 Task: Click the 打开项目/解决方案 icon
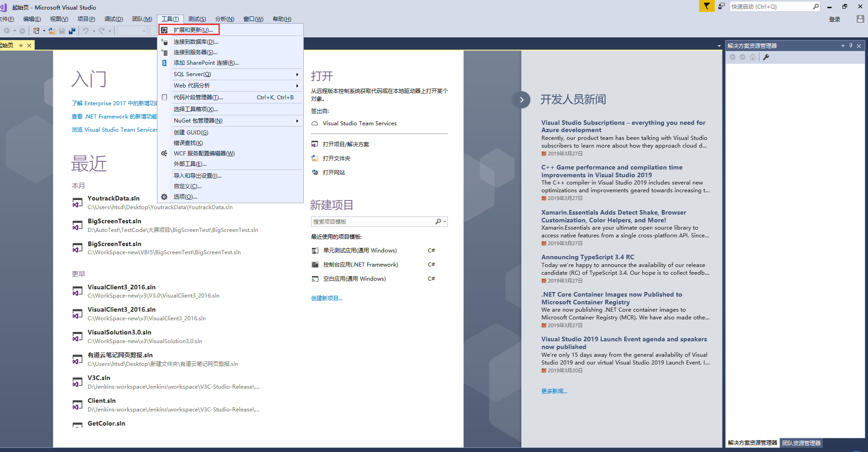[315, 144]
